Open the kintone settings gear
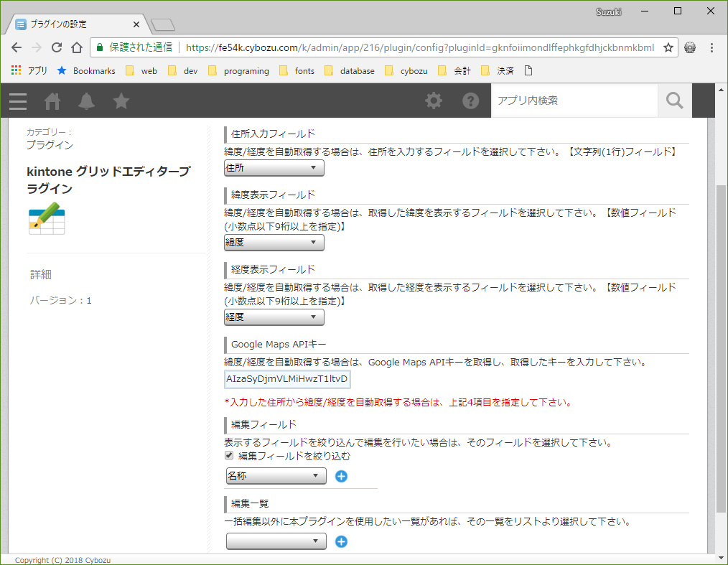This screenshot has height=565, width=728. coord(434,101)
